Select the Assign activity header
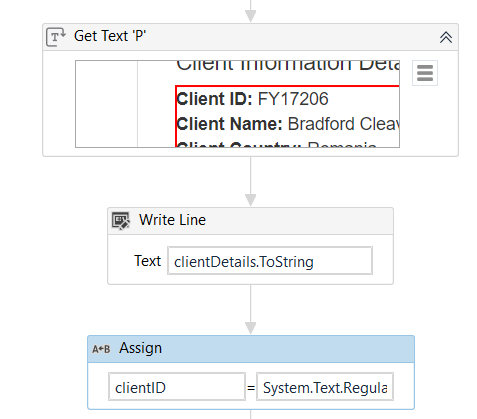 click(x=251, y=349)
